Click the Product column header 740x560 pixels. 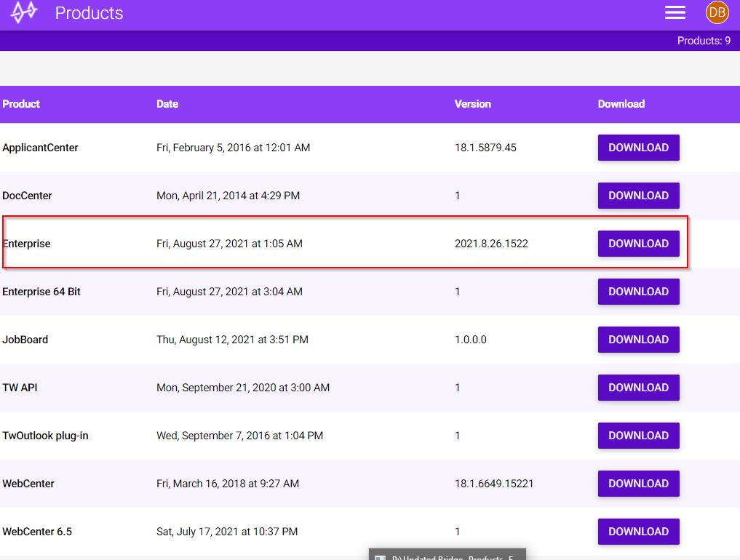(x=21, y=104)
